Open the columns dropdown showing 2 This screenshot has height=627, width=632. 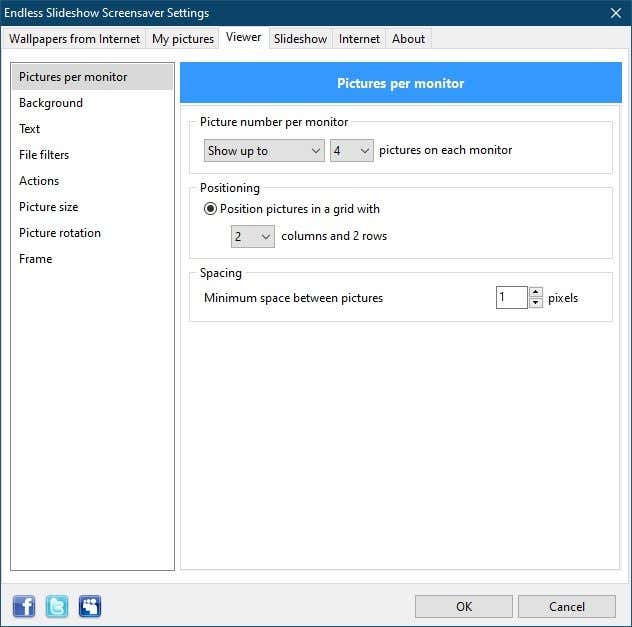tap(253, 236)
